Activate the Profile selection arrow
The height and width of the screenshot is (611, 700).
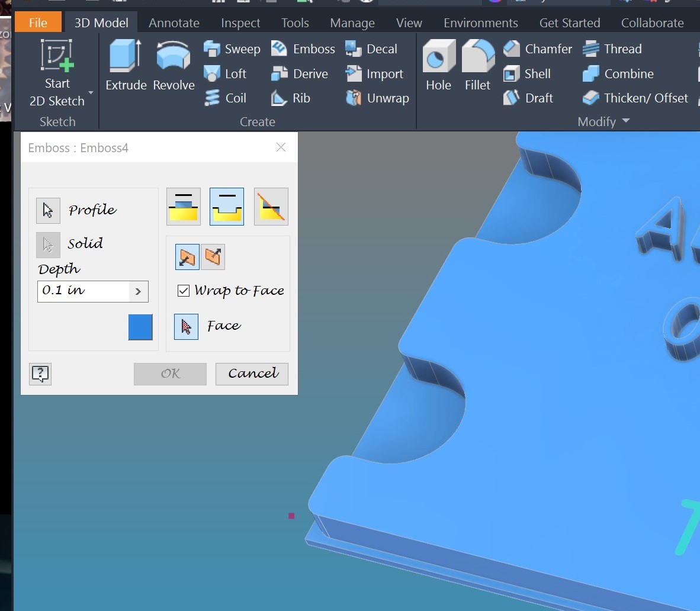click(48, 210)
